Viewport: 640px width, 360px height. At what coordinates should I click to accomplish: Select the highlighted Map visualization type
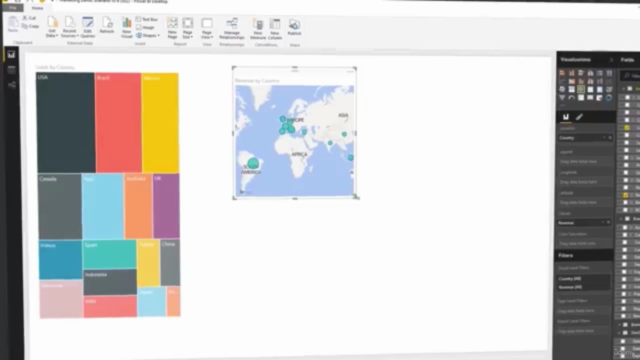click(x=581, y=89)
